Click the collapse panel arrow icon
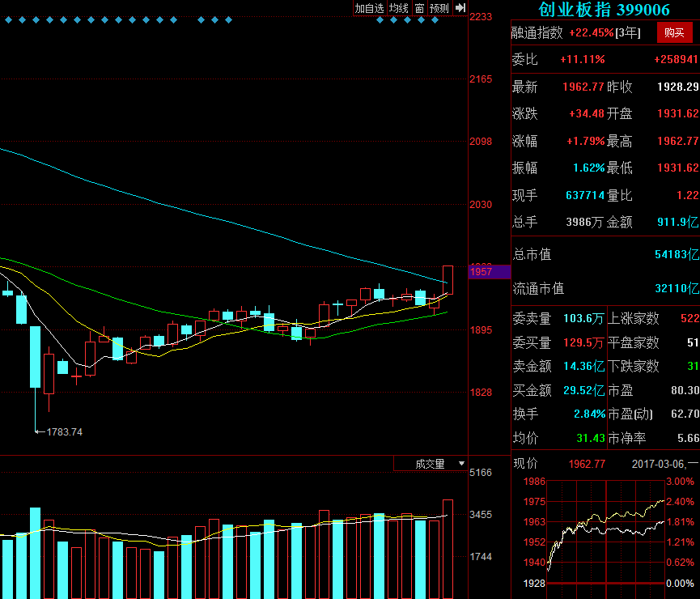The height and width of the screenshot is (599, 700). pos(460,8)
